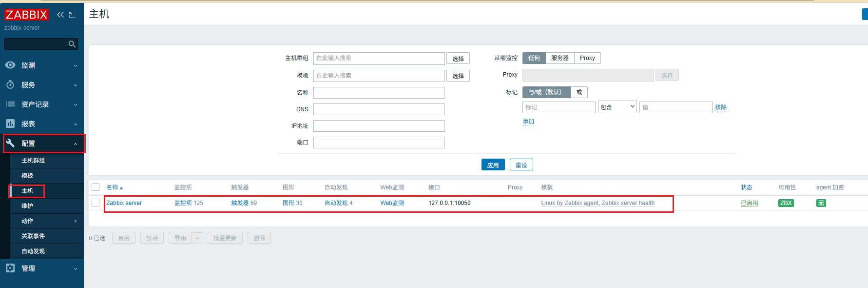Screen dimensions: 868x288
Task: Open 监控项 link for Zabbix server
Action: (183, 203)
